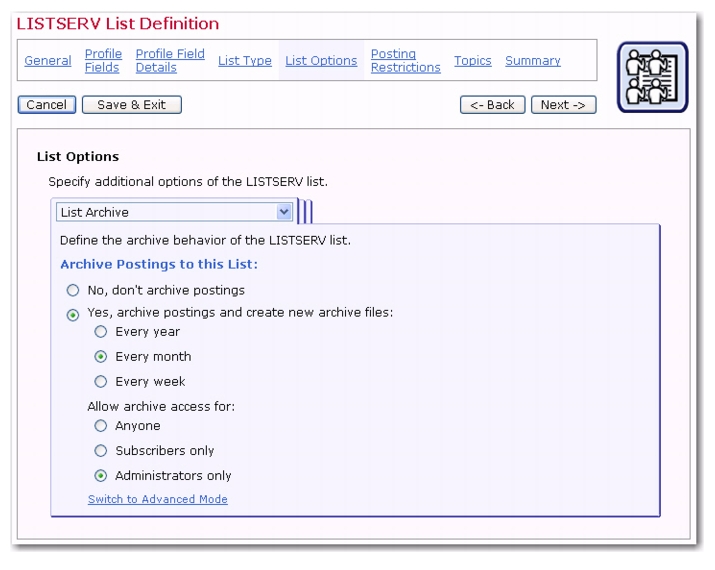
Task: Go to the Profile Fields tab
Action: click(103, 61)
